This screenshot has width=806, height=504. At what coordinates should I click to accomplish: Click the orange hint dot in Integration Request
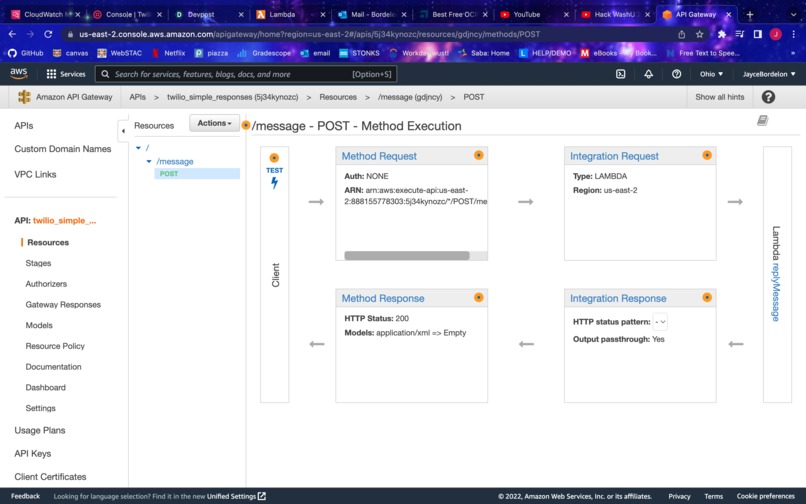point(707,155)
